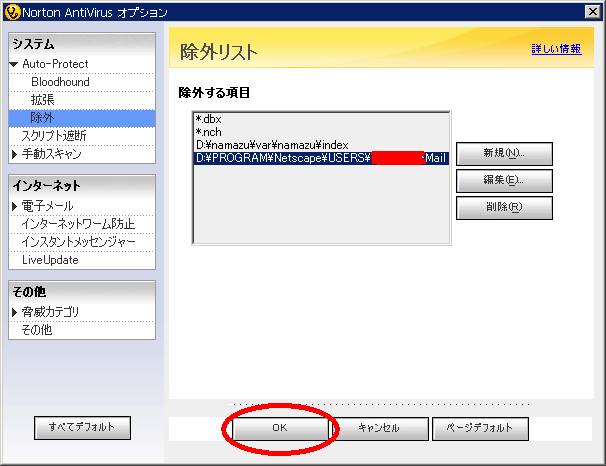Open スクリプト遮断 settings
Image resolution: width=606 pixels, height=466 pixels.
tap(54, 136)
